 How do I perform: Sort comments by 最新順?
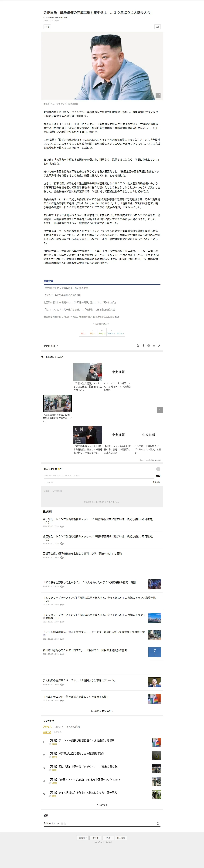(x=47, y=491)
